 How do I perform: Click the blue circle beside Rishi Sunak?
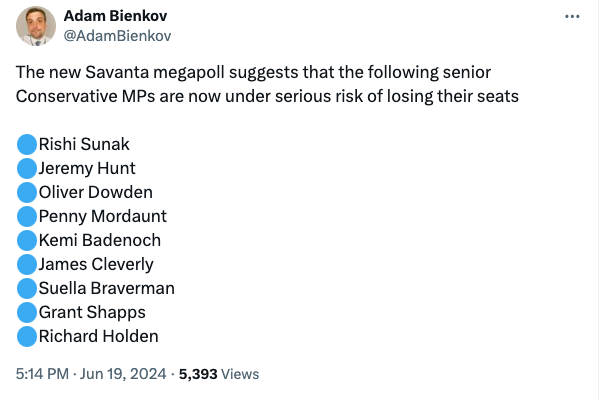(27, 144)
